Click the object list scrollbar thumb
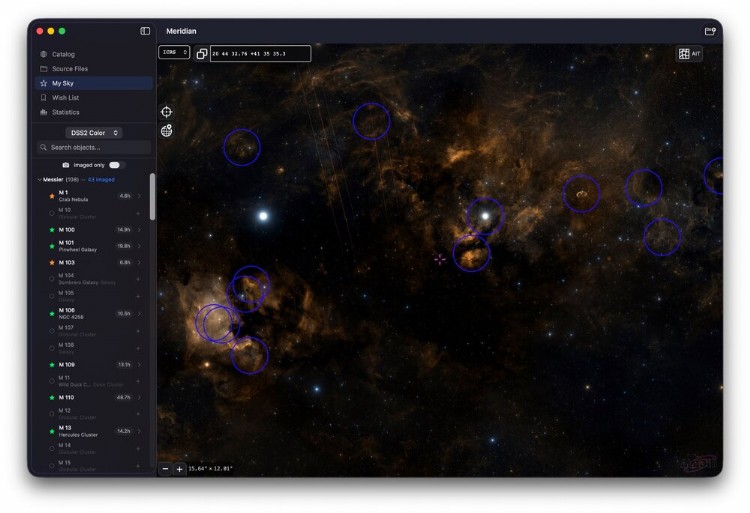The width and height of the screenshot is (750, 513). [x=153, y=196]
